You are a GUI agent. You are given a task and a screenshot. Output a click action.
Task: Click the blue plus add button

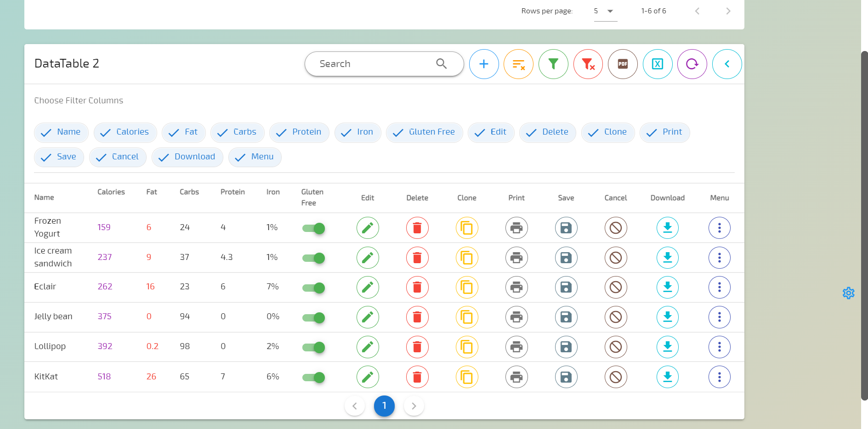click(x=484, y=64)
